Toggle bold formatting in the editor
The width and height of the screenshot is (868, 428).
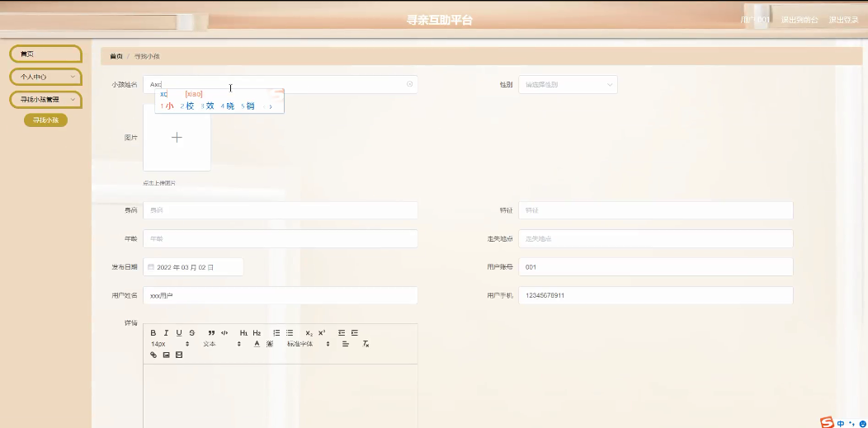153,333
